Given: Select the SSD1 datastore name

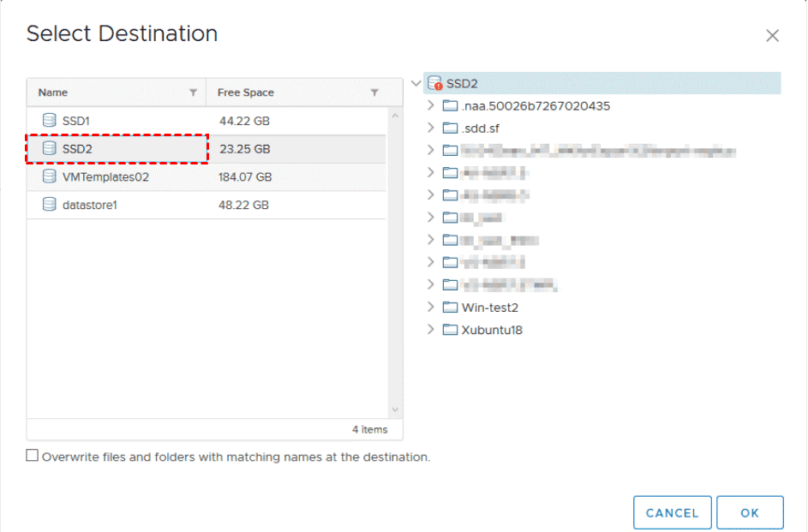Looking at the screenshot, I should tap(75, 121).
